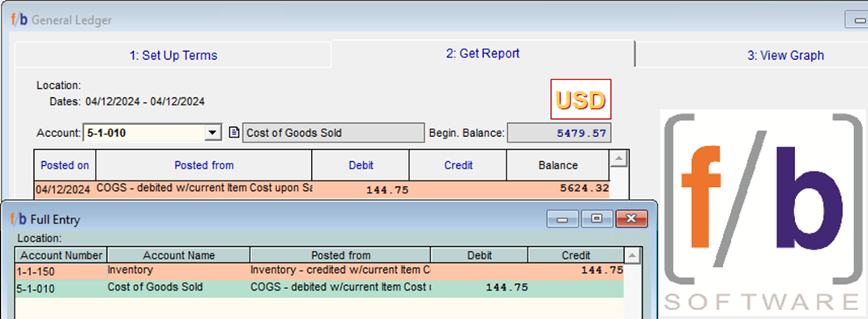Screen dimensions: 868x319
Task: Click the Begin. Balance field 5479.57
Action: [x=559, y=133]
